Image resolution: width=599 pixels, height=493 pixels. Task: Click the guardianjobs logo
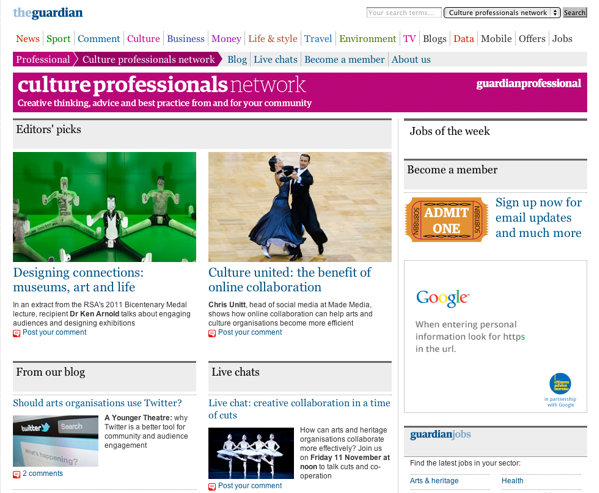click(x=440, y=435)
